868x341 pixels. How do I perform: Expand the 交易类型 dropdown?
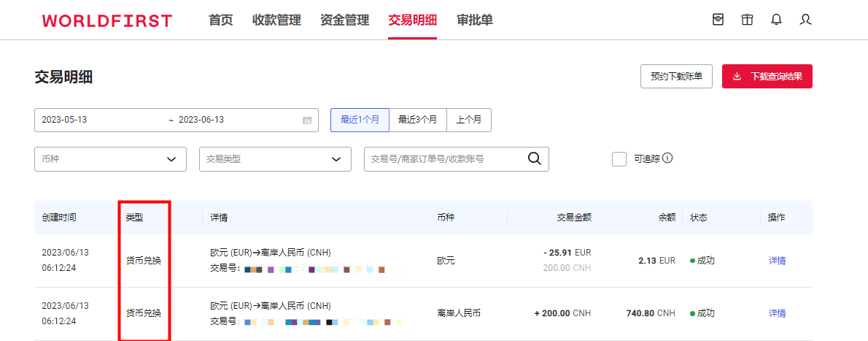tap(275, 159)
